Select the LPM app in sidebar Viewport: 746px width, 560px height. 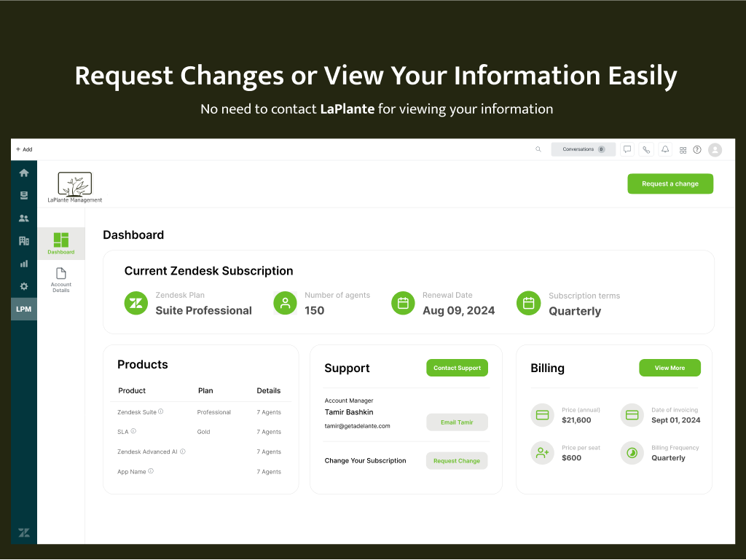24,309
